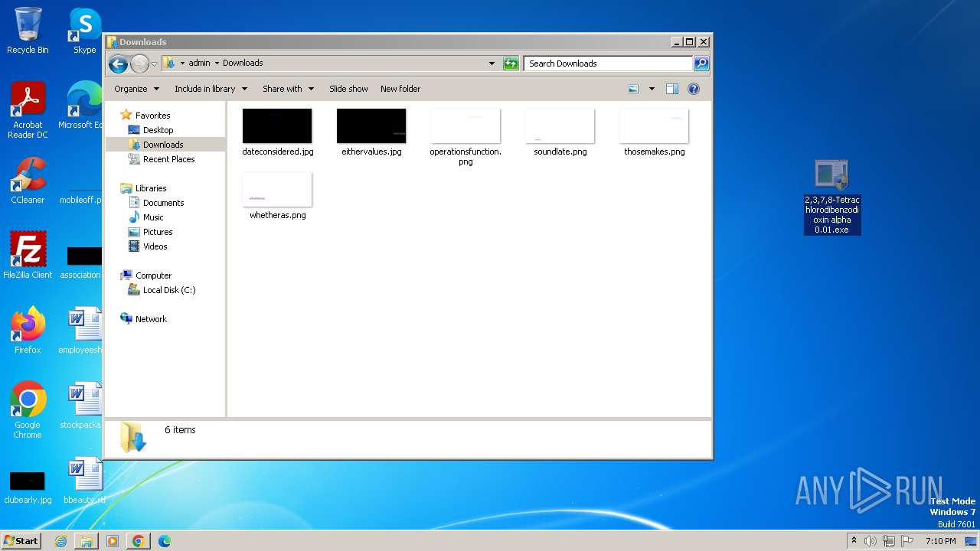Open the view options dropdown arrow
Image resolution: width=980 pixels, height=551 pixels.
pyautogui.click(x=652, y=89)
